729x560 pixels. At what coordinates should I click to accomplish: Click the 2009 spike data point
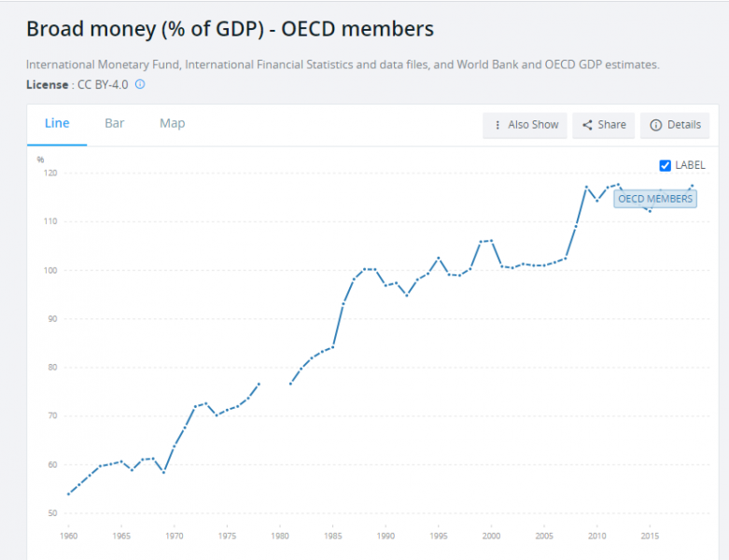click(x=586, y=187)
